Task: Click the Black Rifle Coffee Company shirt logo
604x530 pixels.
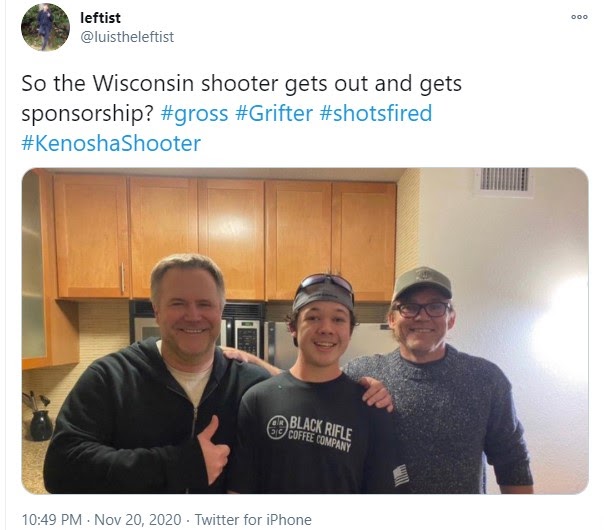Action: [x=309, y=432]
